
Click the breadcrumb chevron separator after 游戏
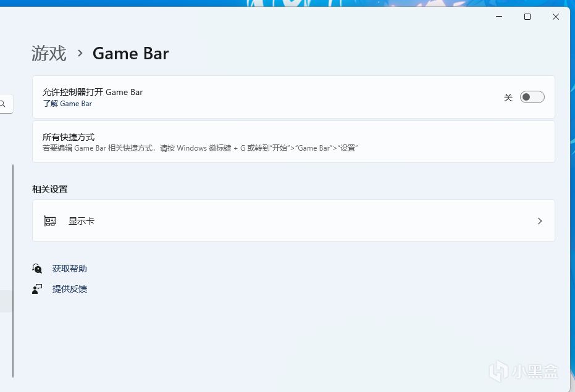pos(80,54)
